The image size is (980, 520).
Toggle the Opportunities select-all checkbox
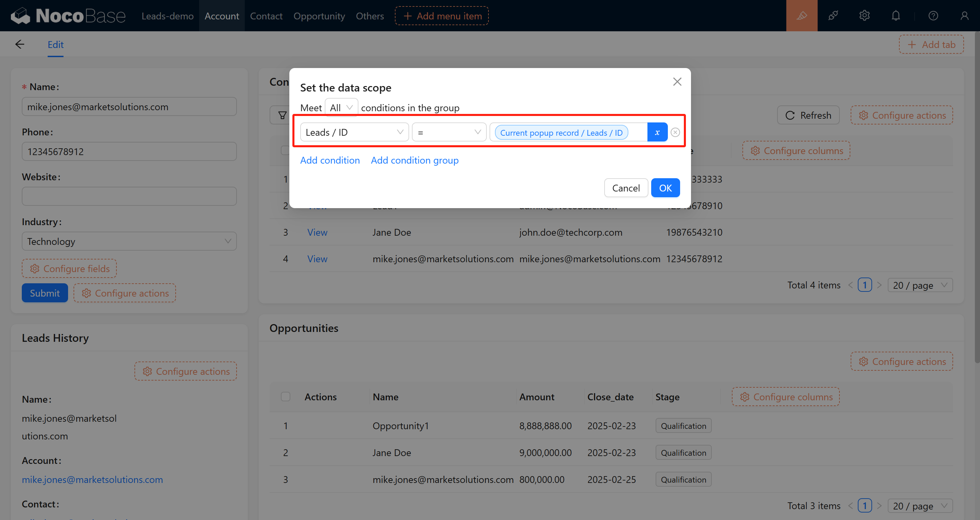pyautogui.click(x=285, y=397)
